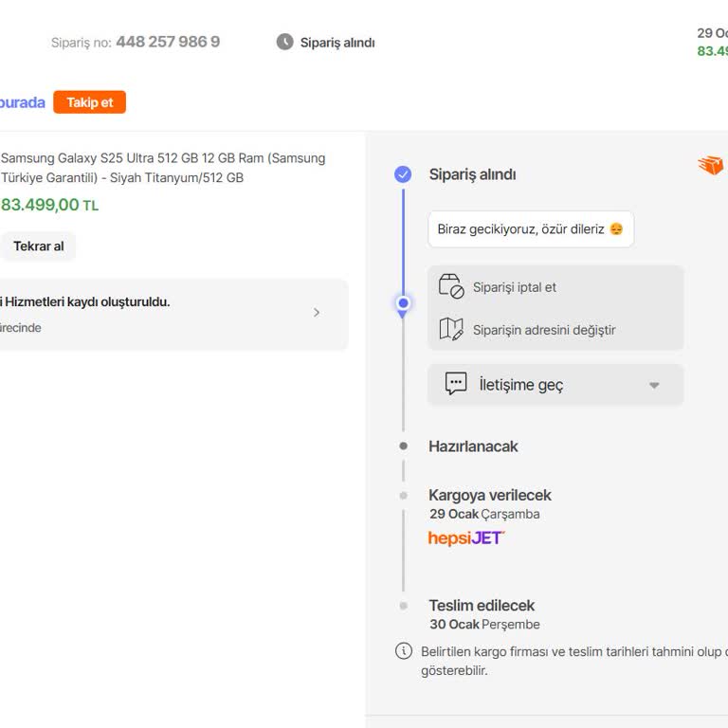This screenshot has height=728, width=728.
Task: Open the Hizmetleri kaydı oluşturuldu card chevron
Action: pyautogui.click(x=317, y=313)
